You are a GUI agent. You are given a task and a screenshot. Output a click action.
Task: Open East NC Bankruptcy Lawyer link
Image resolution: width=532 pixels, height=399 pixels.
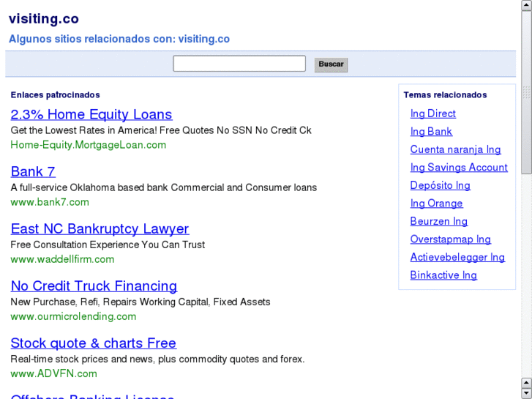coord(100,229)
